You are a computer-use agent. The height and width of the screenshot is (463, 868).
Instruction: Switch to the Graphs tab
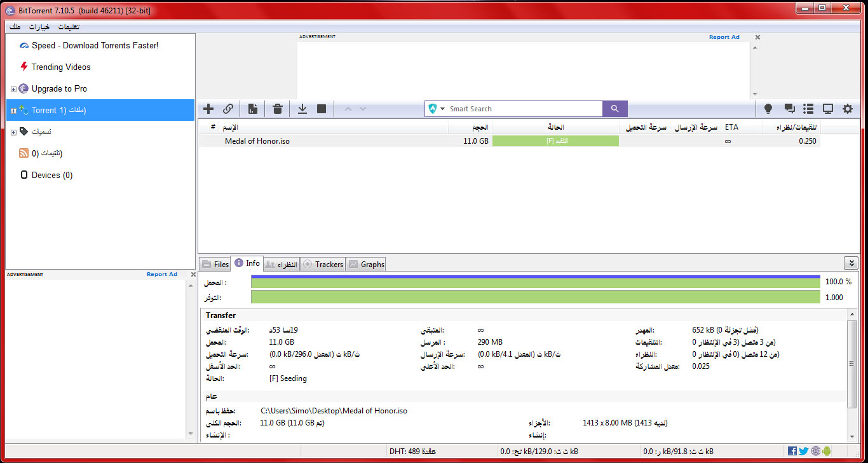coord(366,264)
